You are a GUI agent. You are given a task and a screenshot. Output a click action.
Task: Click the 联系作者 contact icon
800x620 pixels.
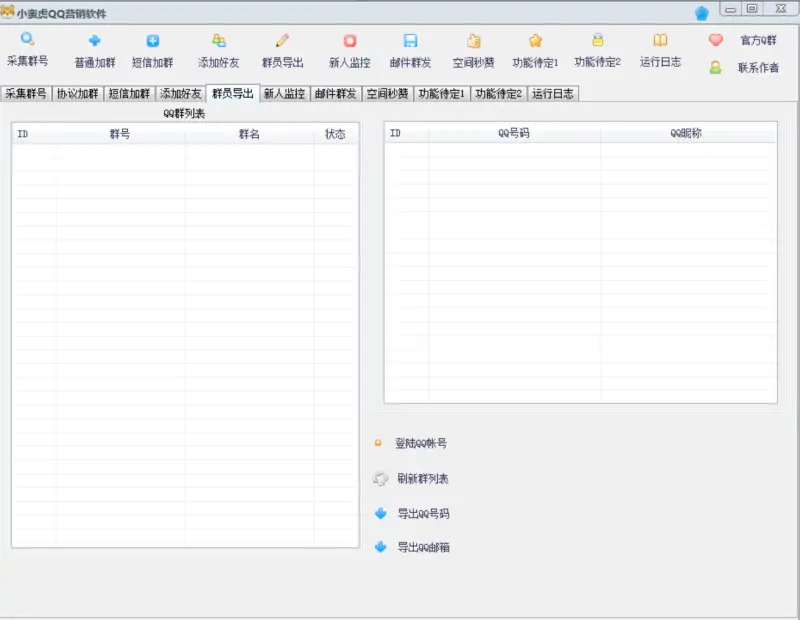click(x=715, y=68)
